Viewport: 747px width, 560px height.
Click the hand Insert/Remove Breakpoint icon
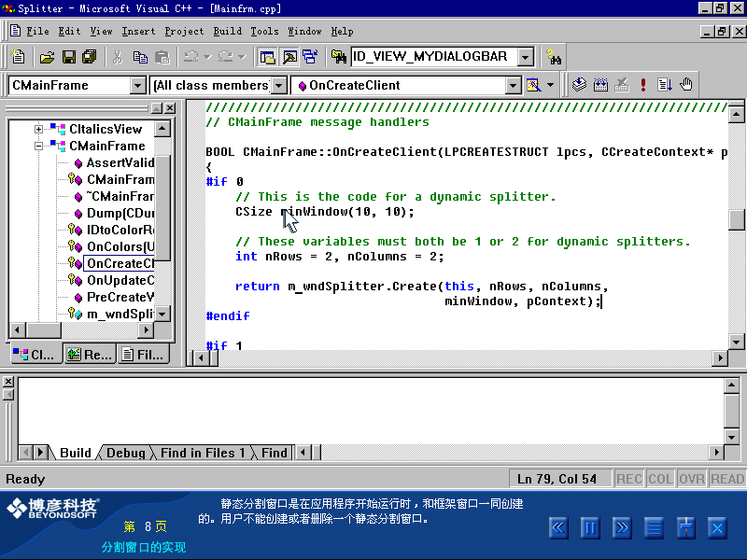point(686,85)
